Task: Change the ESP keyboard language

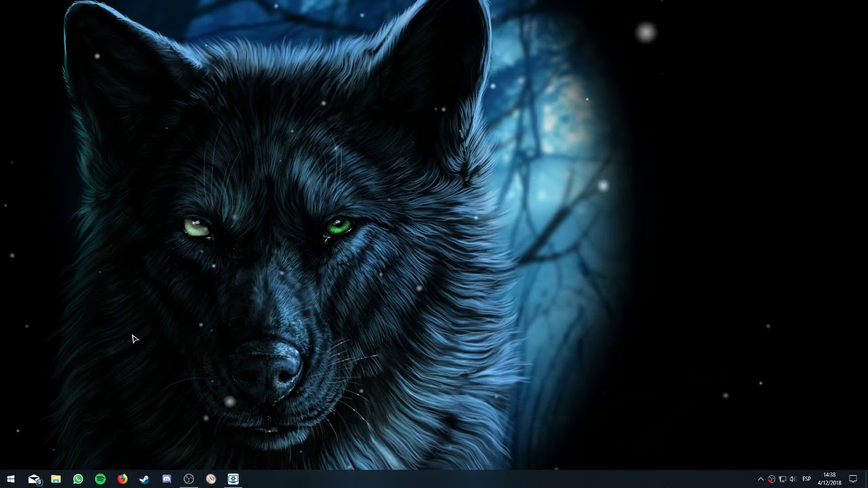Action: point(806,479)
